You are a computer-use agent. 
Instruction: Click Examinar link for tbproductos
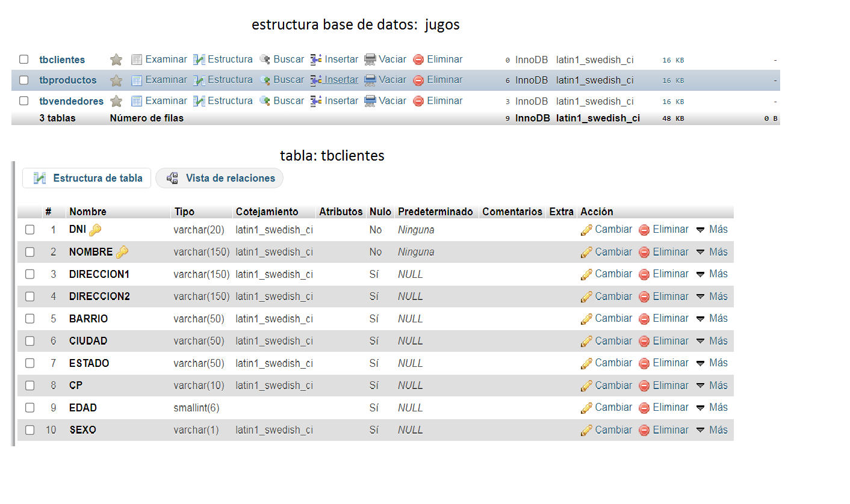click(166, 80)
